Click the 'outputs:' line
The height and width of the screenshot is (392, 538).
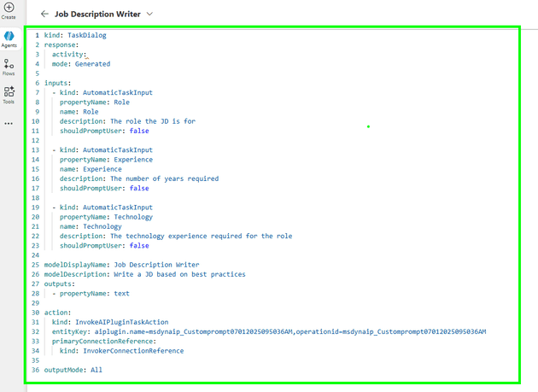[60, 284]
